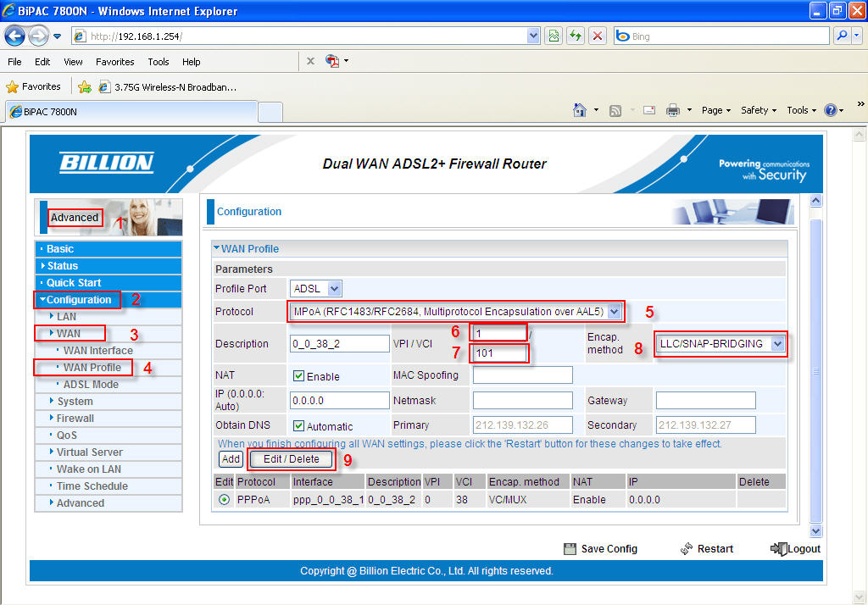Click the Print icon
Viewport: 868px width, 605px height.
(672, 110)
